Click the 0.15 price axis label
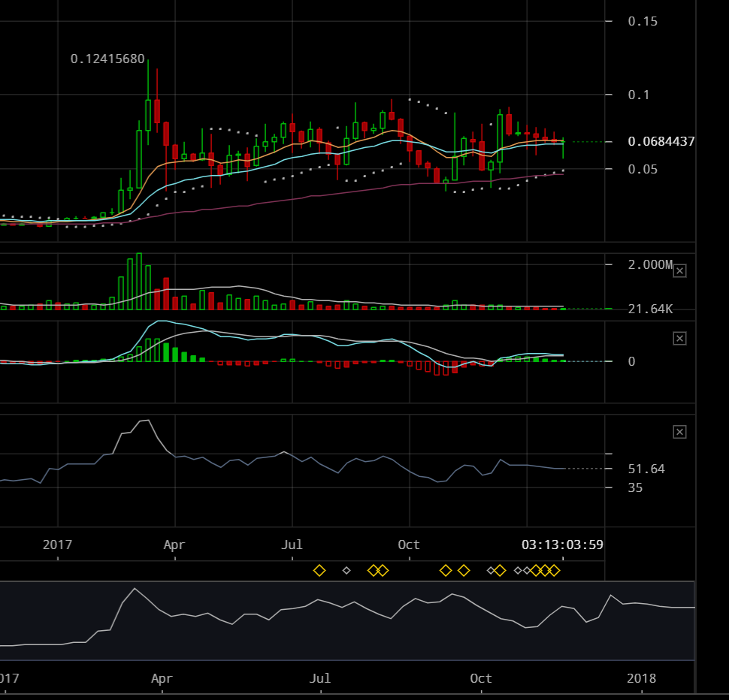 tap(643, 21)
